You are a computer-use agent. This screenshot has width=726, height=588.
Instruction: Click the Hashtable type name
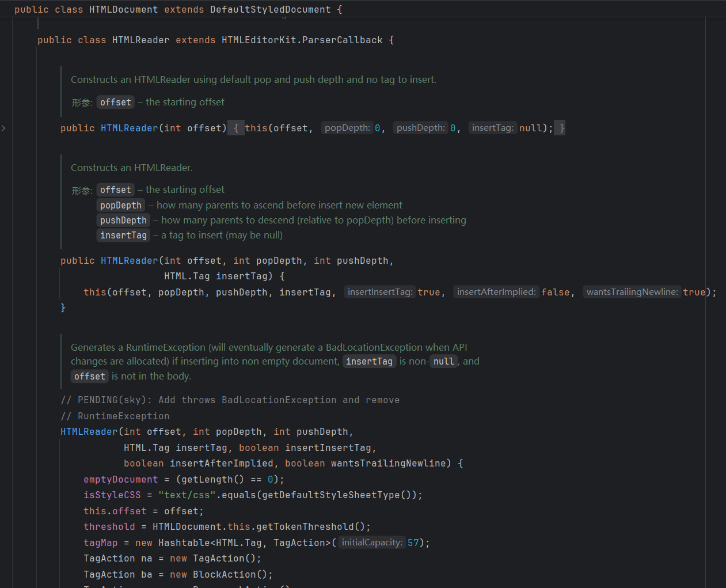point(184,543)
